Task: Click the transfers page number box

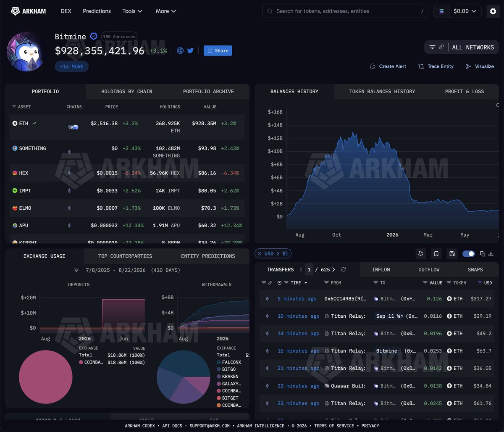Action: 310,269
